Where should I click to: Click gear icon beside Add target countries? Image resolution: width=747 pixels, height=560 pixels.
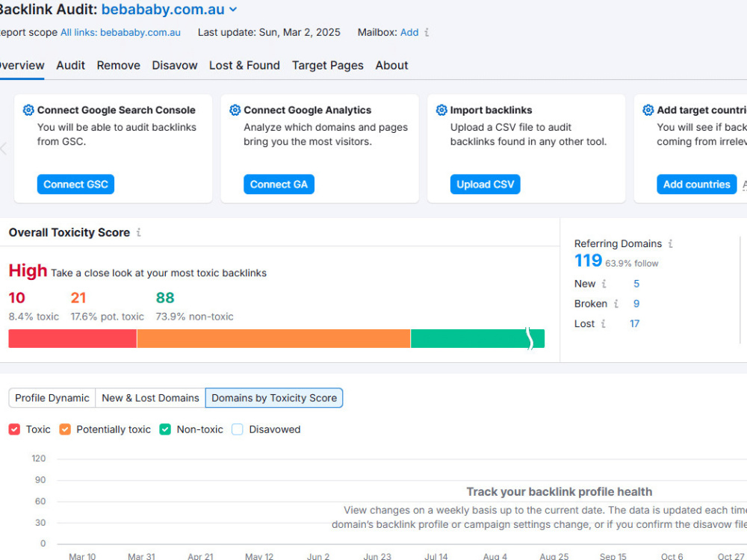point(648,110)
